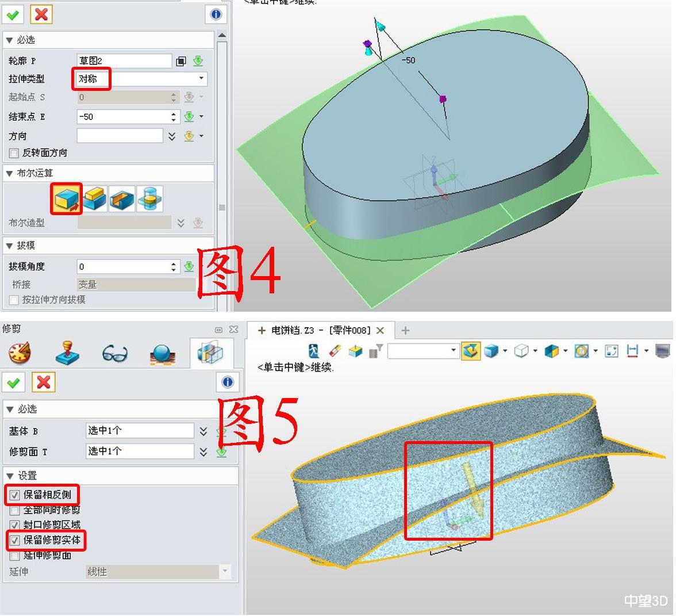Viewport: 676px width, 616px height.
Task: Enable the 反转面方向 checkbox
Action: [x=14, y=153]
